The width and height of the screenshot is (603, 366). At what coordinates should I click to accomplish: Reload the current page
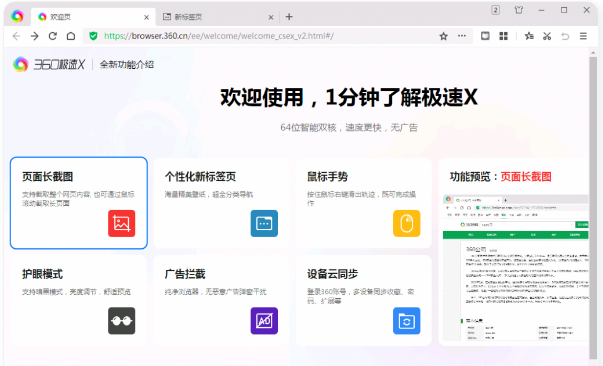pos(53,36)
